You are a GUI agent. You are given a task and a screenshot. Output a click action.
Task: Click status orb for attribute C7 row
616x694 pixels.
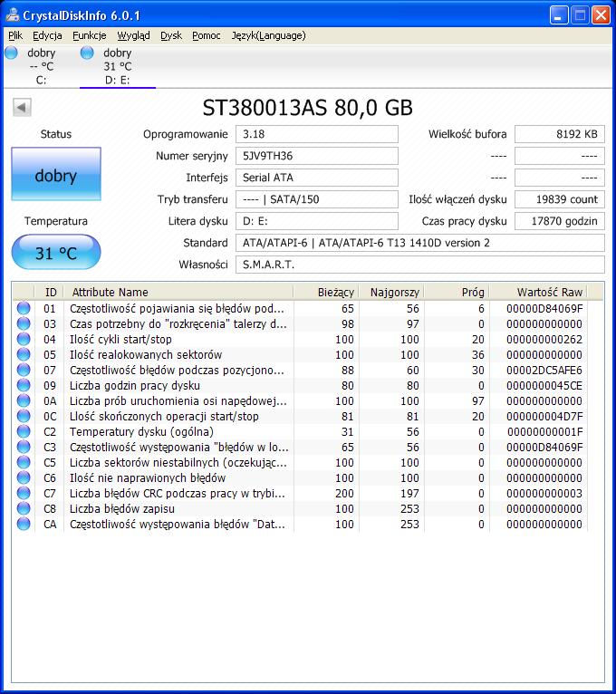coord(24,494)
